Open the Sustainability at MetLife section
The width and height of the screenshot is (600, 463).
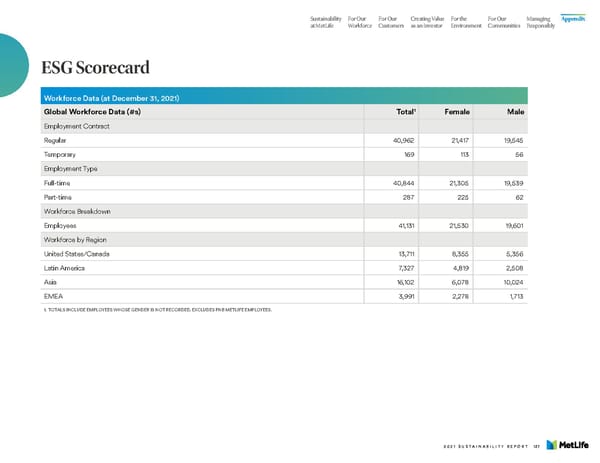point(329,20)
